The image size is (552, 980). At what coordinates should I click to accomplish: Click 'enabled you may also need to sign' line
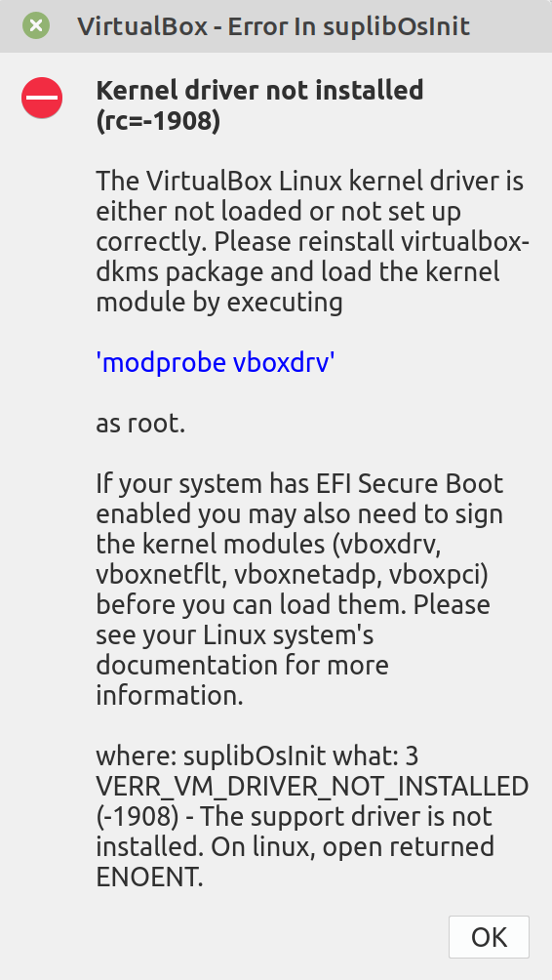299,514
